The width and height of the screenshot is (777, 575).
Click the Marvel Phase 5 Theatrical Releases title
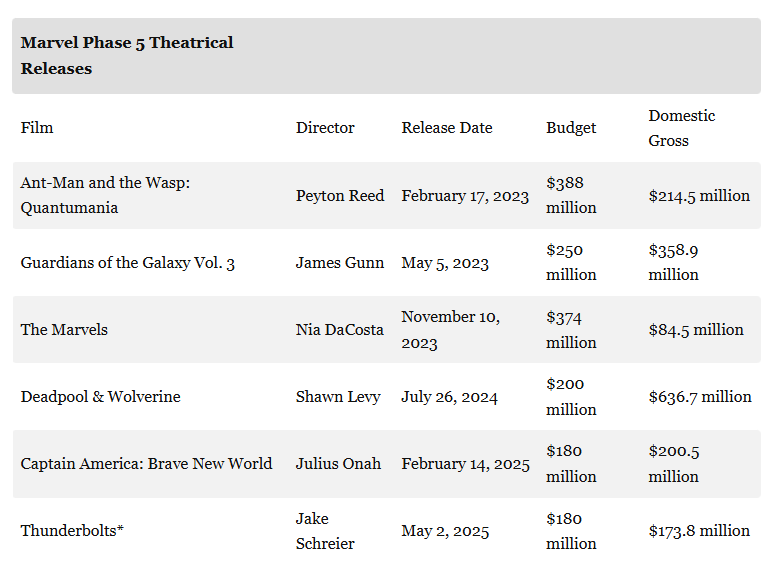click(127, 55)
